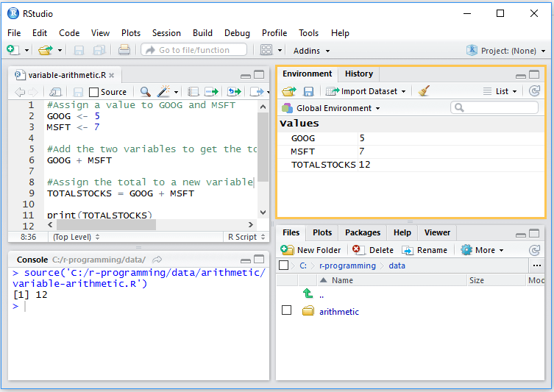The image size is (554, 392).
Task: Click the Load workspace folder icon
Action: (x=289, y=91)
